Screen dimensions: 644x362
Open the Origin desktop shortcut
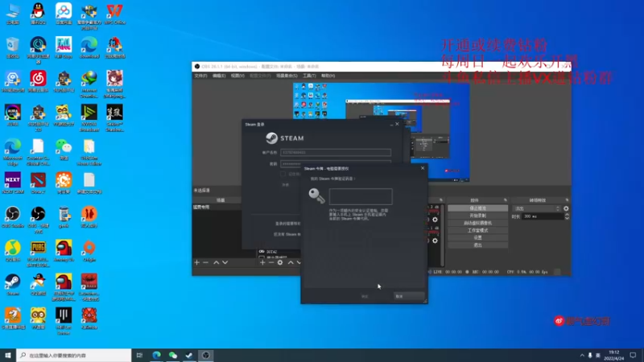(x=89, y=250)
